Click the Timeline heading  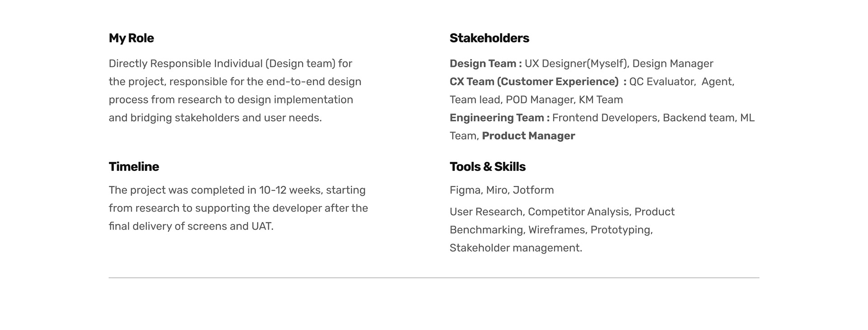134,167
